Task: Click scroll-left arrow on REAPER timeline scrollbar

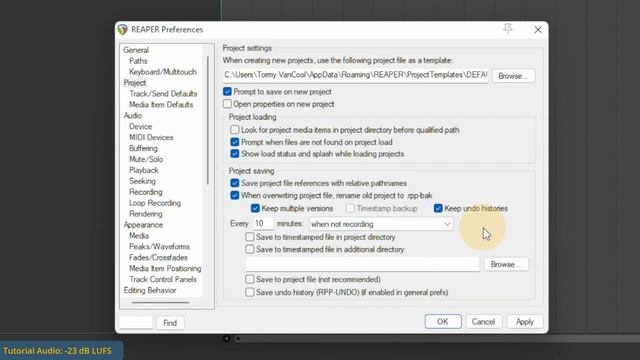Action: (227, 338)
